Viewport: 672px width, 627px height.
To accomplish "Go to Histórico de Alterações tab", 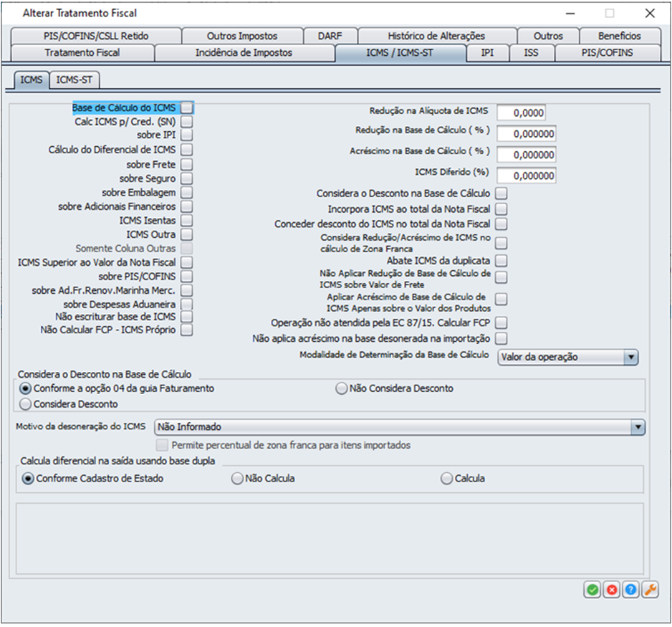I will (437, 36).
